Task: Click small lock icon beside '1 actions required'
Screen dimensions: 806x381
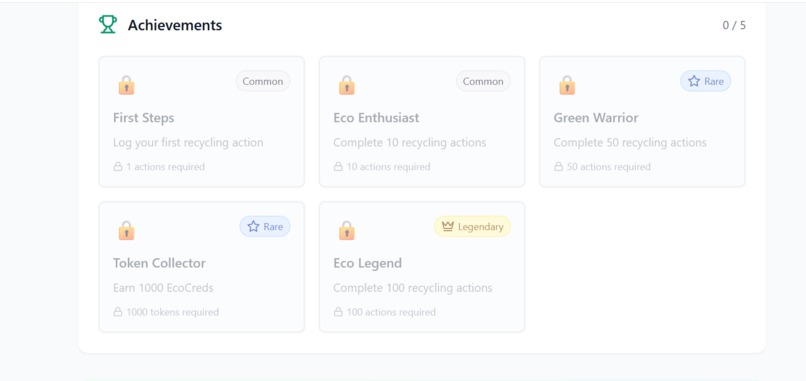Action: click(x=118, y=167)
